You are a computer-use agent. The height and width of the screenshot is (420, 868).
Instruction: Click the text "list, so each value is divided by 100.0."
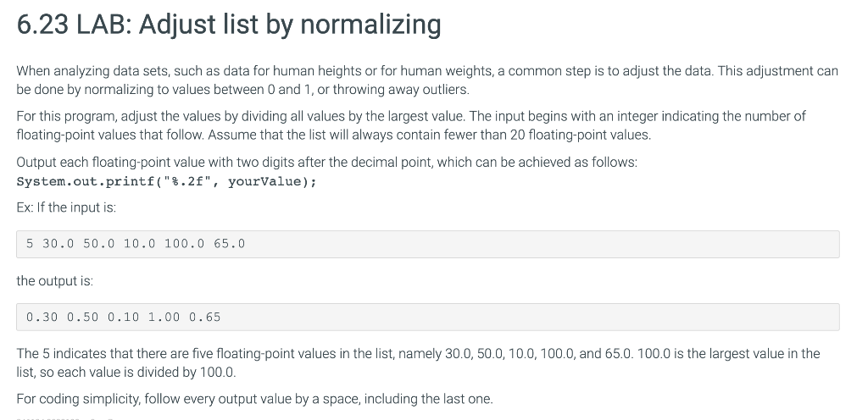[126, 373]
